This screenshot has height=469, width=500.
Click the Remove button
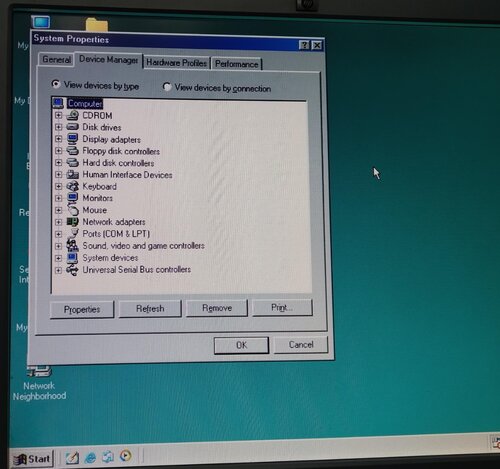click(x=217, y=308)
